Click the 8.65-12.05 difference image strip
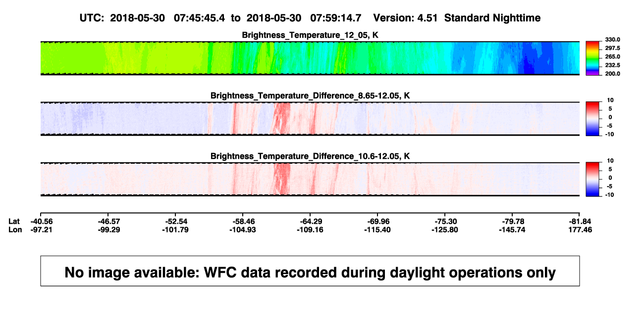The width and height of the screenshot is (644, 330). pyautogui.click(x=310, y=119)
